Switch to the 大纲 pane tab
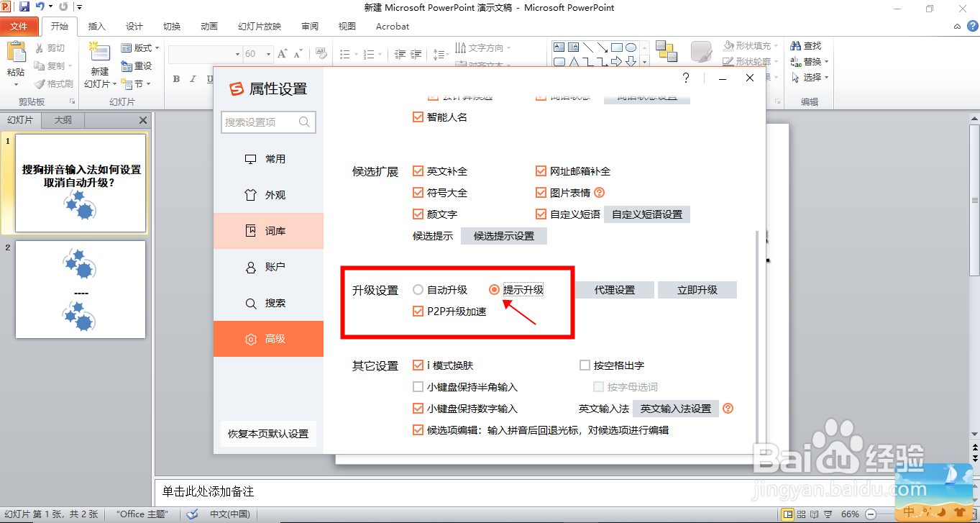 coord(63,120)
